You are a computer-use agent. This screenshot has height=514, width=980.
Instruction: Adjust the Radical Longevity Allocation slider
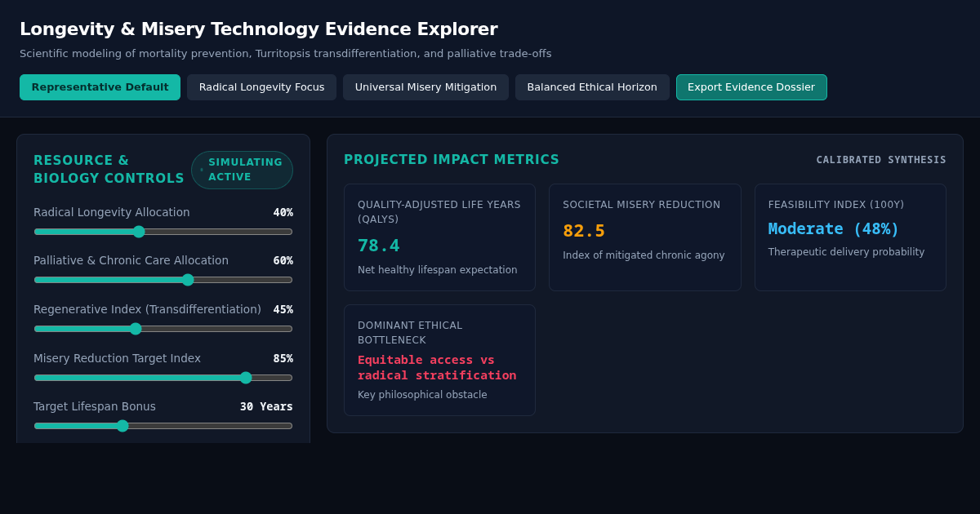[163, 232]
